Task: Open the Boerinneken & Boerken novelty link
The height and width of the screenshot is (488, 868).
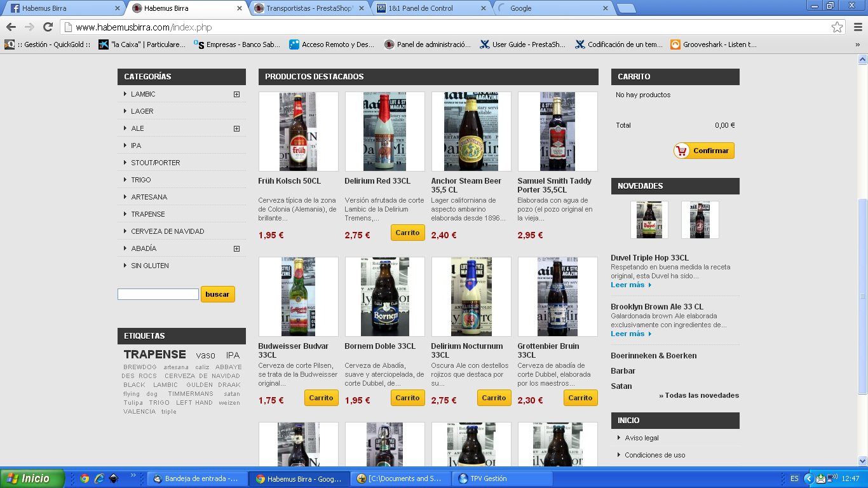Action: pos(654,355)
